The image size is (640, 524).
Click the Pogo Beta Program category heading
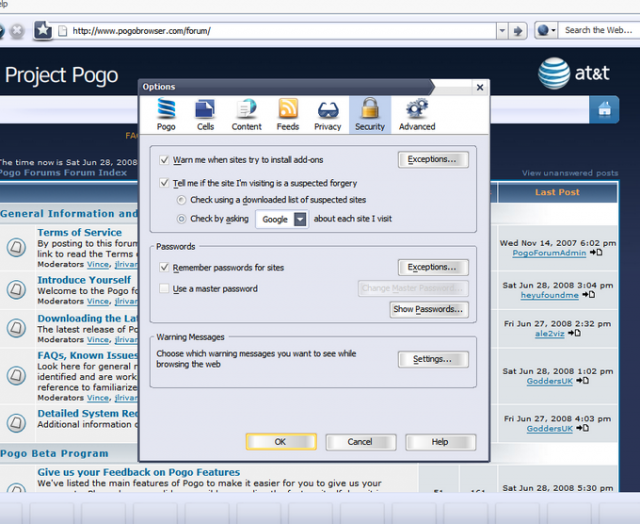coord(54,453)
